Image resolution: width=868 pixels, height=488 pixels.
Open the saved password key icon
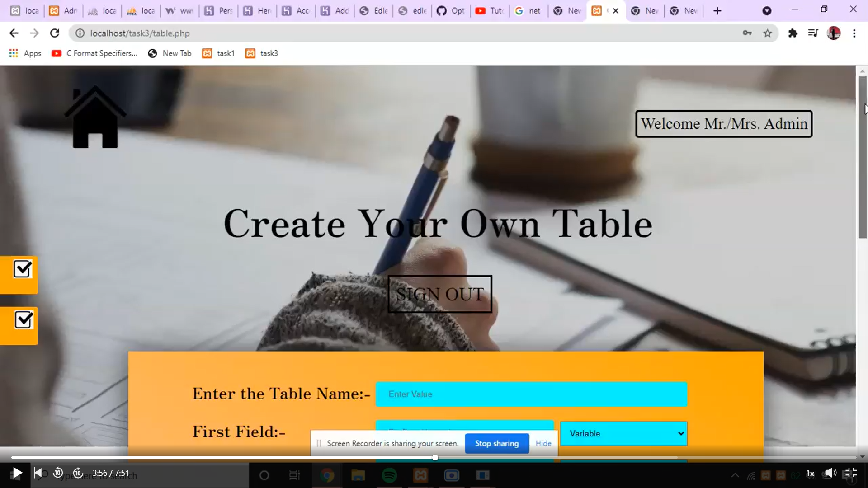tap(747, 33)
